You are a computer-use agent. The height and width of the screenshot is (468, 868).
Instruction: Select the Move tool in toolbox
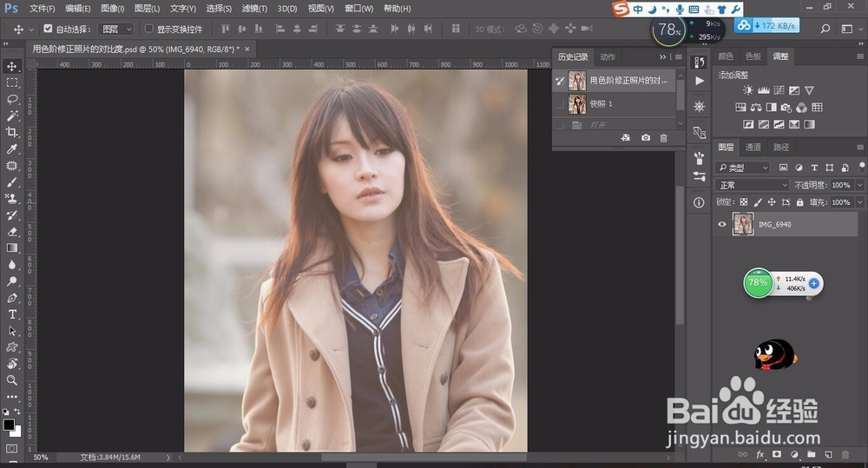coord(11,67)
